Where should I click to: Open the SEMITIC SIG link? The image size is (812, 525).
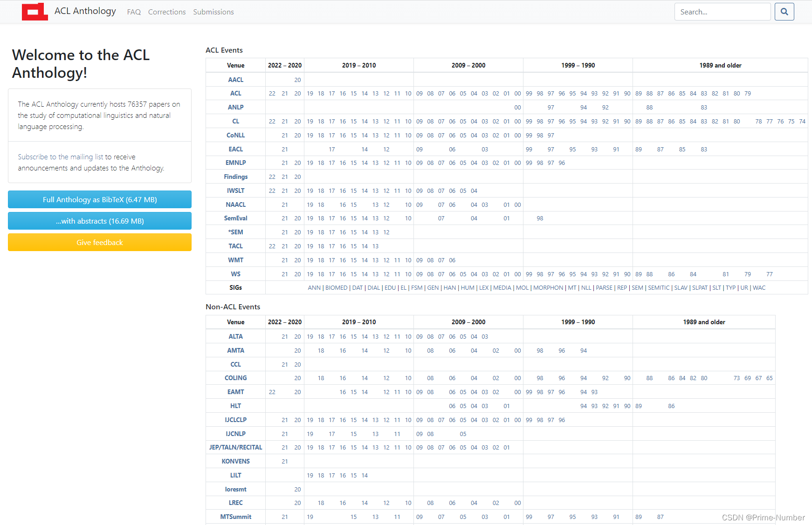pyautogui.click(x=659, y=288)
